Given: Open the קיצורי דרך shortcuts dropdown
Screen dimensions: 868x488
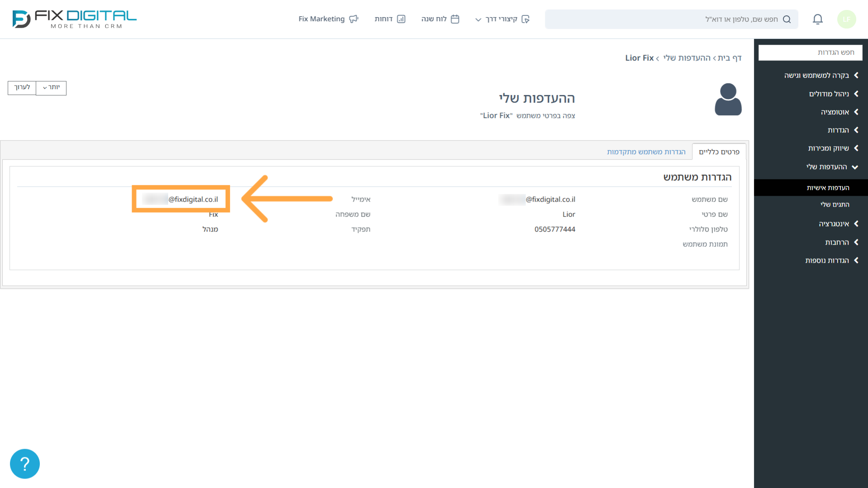Looking at the screenshot, I should pos(502,19).
